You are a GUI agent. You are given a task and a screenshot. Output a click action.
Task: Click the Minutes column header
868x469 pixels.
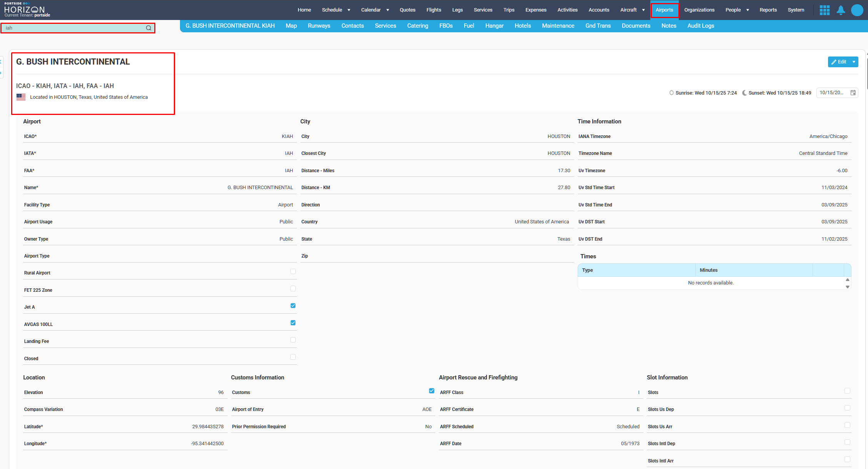tap(708, 270)
